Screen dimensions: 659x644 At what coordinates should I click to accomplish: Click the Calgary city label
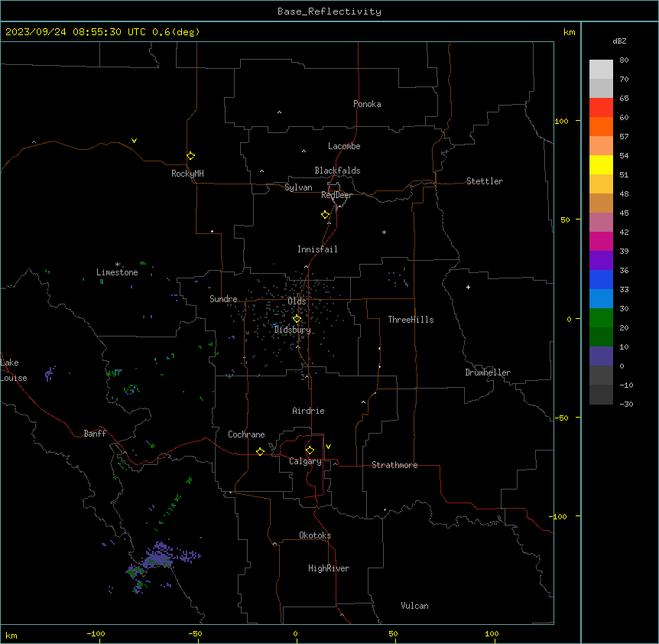306,461
